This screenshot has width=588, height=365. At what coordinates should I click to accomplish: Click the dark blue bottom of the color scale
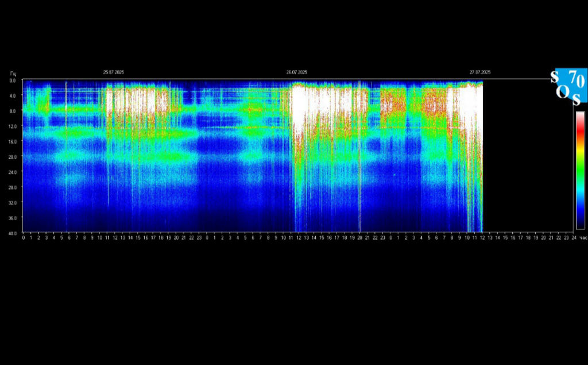point(580,224)
